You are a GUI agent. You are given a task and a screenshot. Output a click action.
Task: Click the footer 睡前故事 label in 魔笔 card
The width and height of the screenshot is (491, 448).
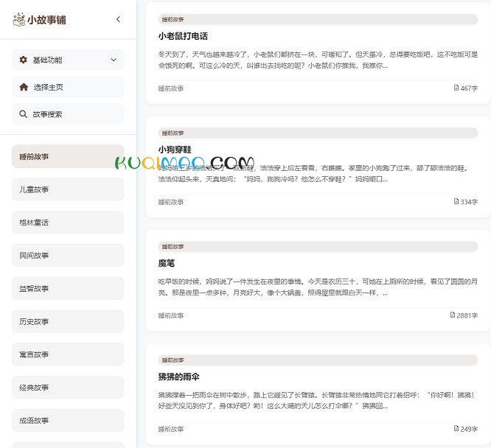pos(170,315)
